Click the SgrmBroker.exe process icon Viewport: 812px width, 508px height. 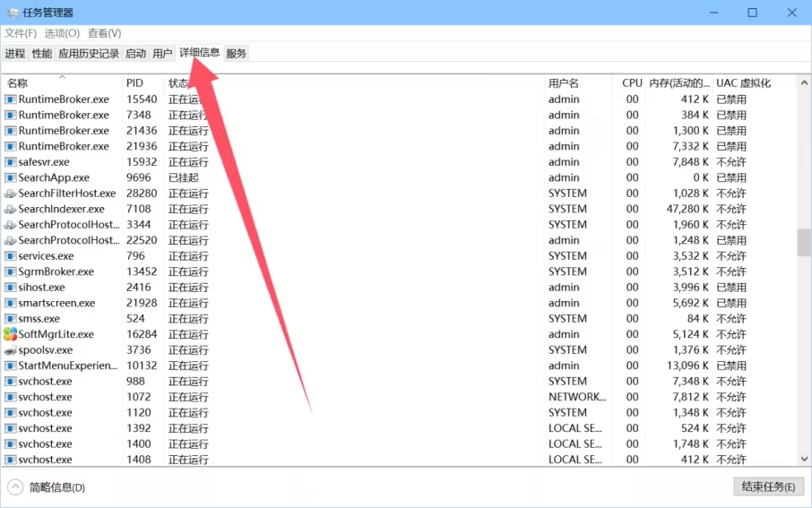click(10, 271)
